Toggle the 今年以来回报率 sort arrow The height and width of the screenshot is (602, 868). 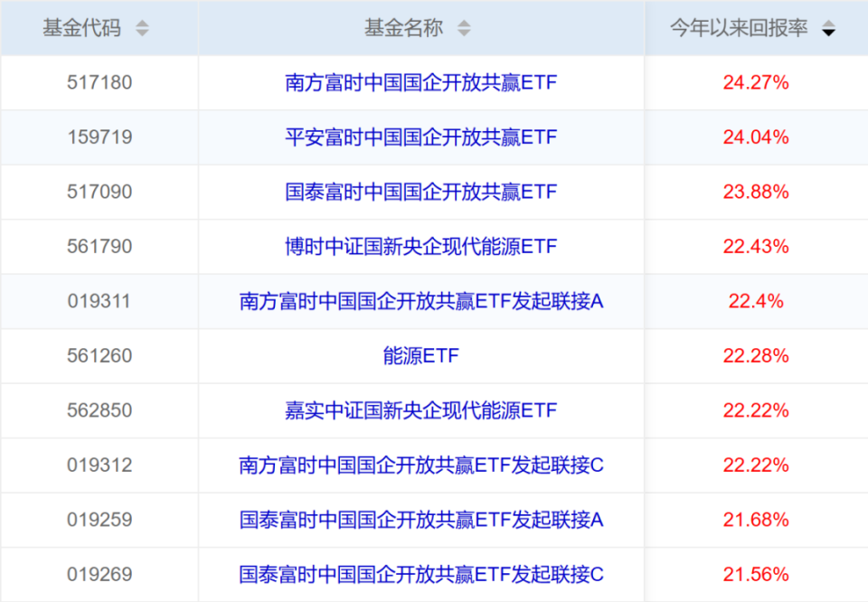point(828,28)
